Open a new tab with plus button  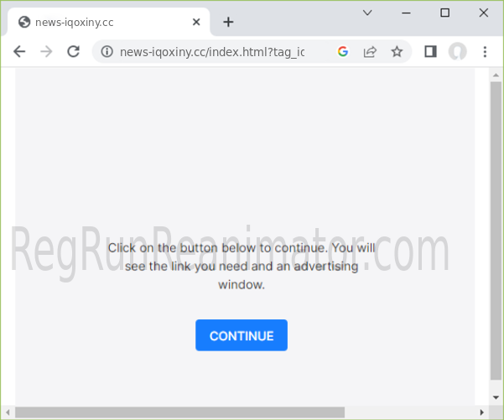click(228, 22)
